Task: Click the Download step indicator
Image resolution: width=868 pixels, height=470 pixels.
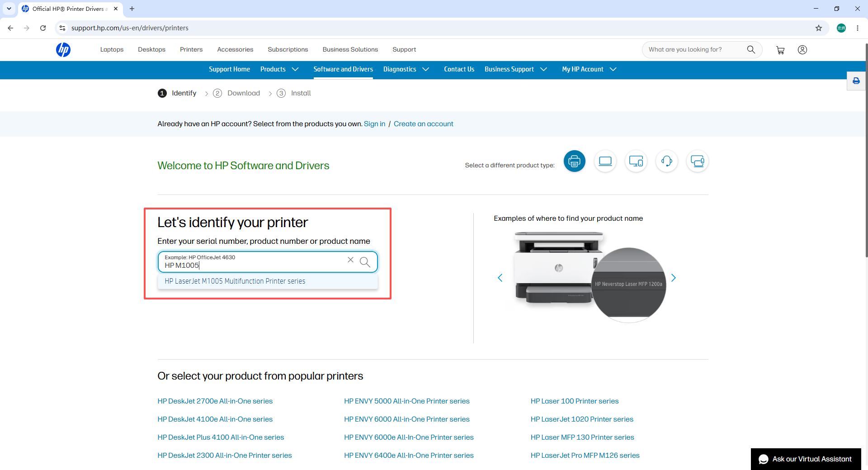Action: (236, 93)
